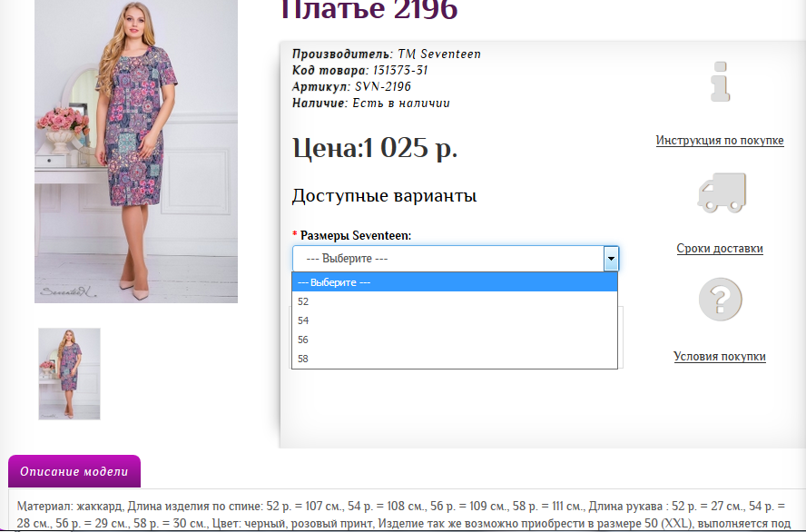
Task: Open the "Инструкция по покупке" link
Action: pyautogui.click(x=720, y=141)
